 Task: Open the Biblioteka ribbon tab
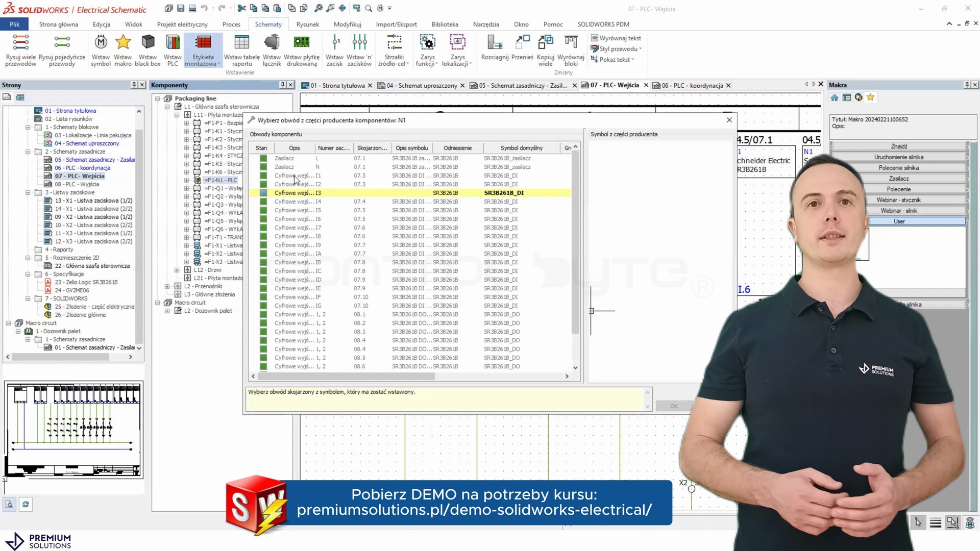pos(445,24)
